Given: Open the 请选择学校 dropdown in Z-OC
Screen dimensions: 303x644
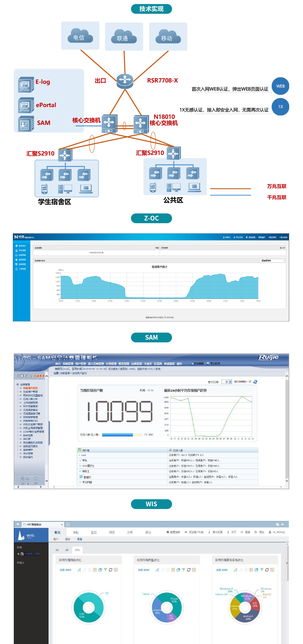Looking at the screenshot, I should [273, 261].
